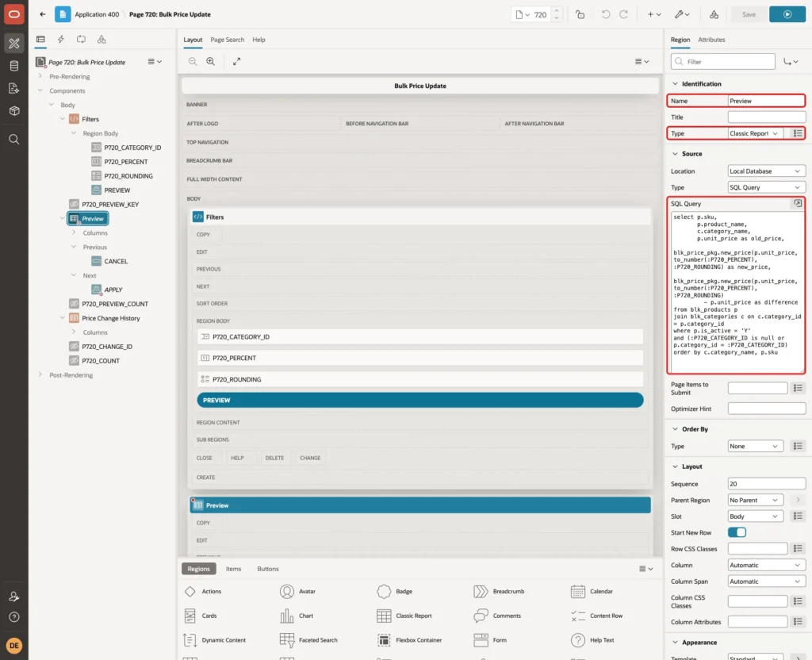This screenshot has width=812, height=660.
Task: Open the administration user icon
Action: pyautogui.click(x=14, y=597)
